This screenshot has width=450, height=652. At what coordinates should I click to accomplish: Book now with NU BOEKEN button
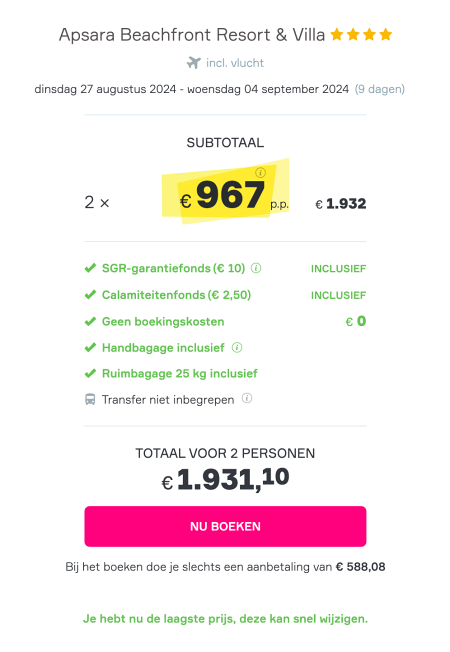[225, 526]
